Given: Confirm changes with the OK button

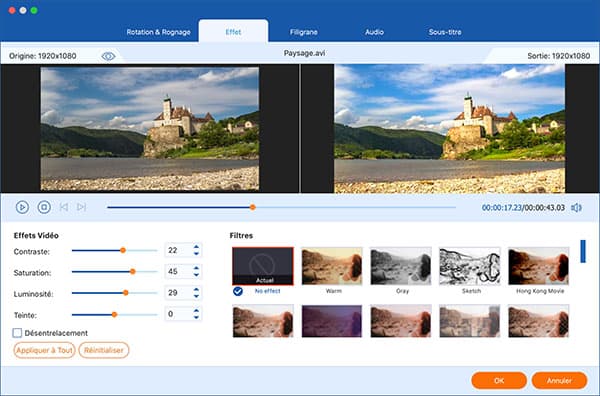Looking at the screenshot, I should [499, 380].
